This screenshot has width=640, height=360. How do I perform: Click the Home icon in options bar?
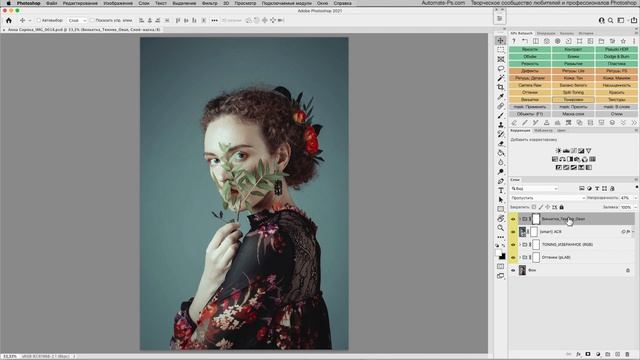click(9, 20)
